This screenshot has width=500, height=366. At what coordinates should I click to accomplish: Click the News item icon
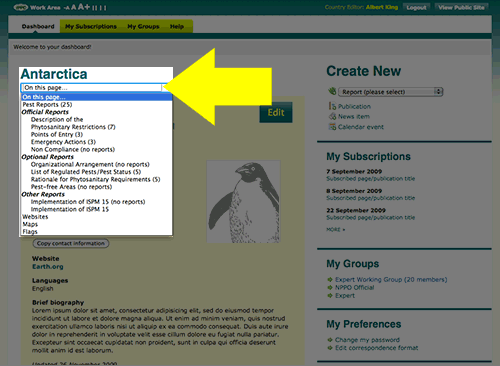pyautogui.click(x=332, y=116)
